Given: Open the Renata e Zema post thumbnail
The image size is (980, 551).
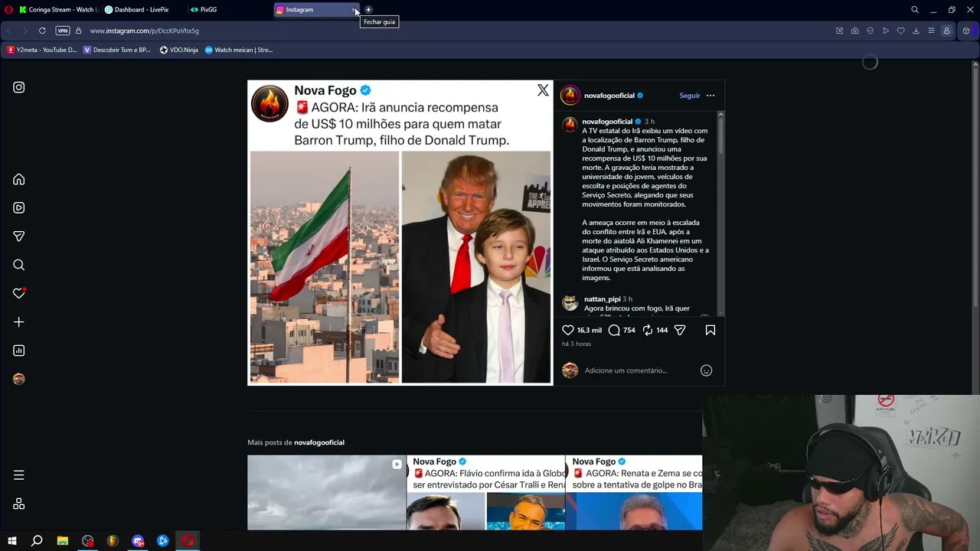Looking at the screenshot, I should 634,493.
